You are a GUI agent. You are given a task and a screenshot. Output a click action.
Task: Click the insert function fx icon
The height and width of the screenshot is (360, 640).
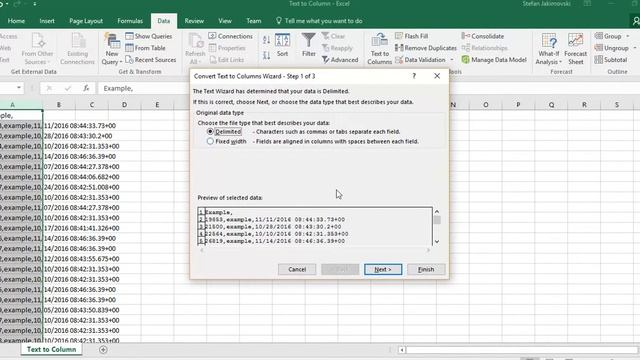pos(86,88)
